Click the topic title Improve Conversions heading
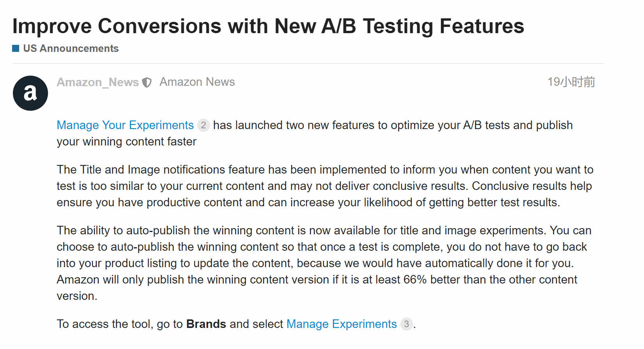The height and width of the screenshot is (349, 644). tap(268, 26)
